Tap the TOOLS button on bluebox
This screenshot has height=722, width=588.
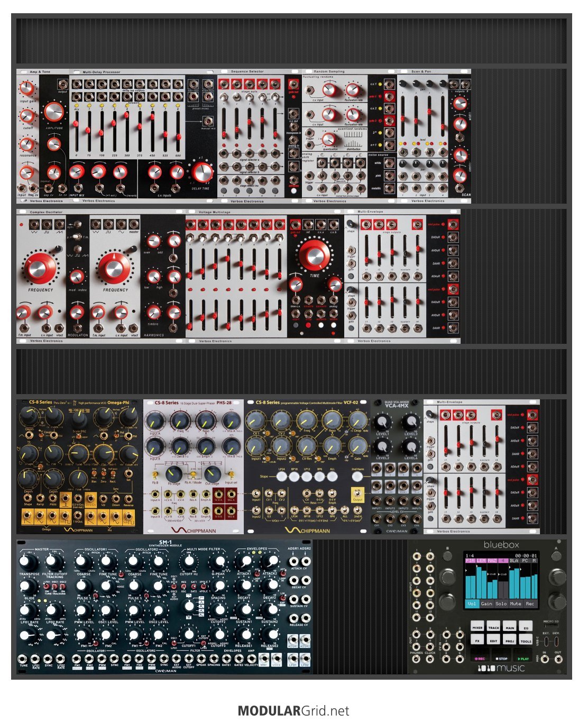click(526, 639)
